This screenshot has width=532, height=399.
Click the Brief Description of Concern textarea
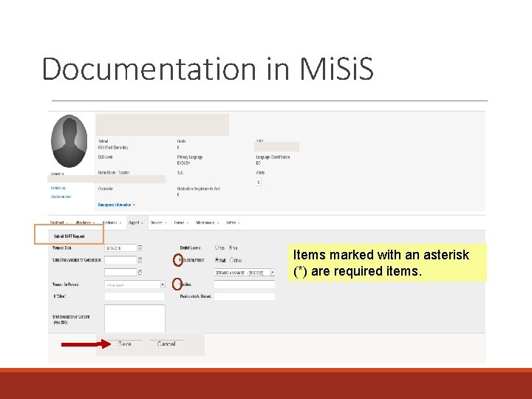[134, 318]
